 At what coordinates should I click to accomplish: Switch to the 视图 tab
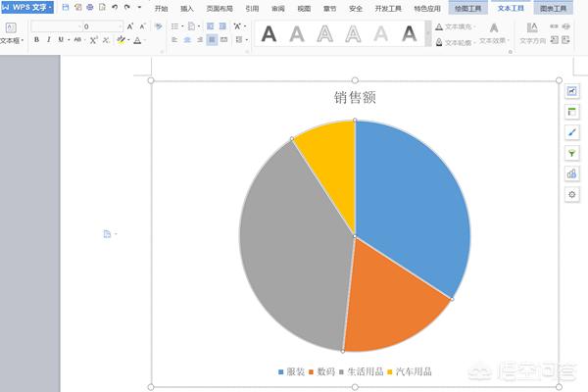[x=304, y=8]
